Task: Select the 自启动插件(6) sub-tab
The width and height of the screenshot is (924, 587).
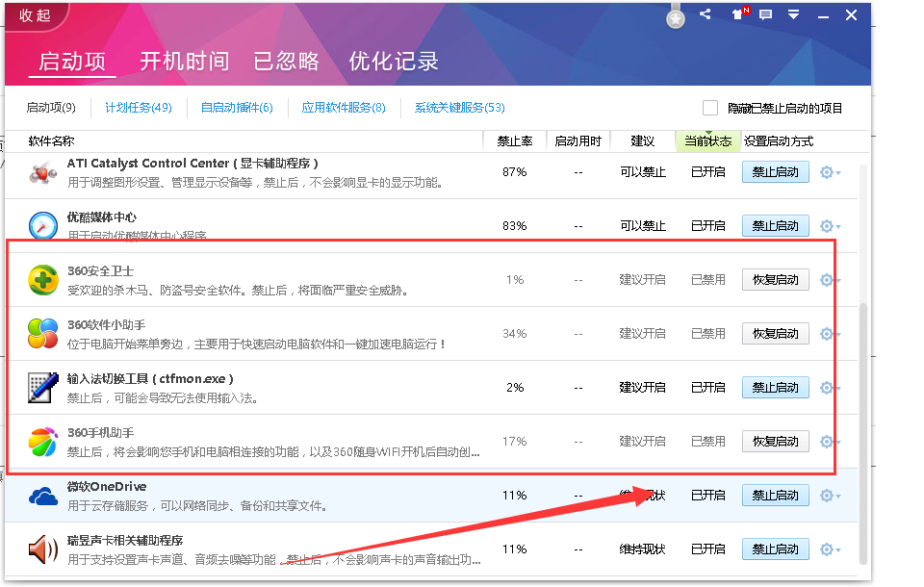Action: pyautogui.click(x=237, y=107)
